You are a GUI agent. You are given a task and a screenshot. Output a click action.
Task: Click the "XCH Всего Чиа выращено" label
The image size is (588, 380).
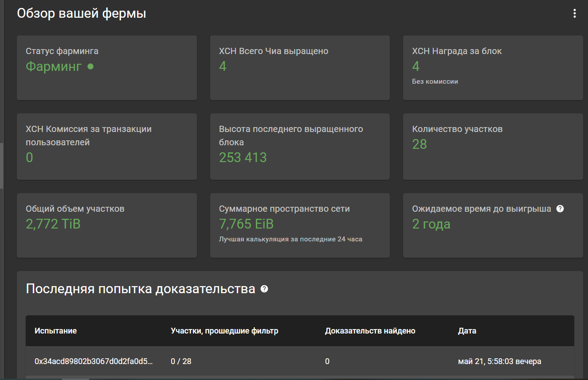[x=274, y=51]
